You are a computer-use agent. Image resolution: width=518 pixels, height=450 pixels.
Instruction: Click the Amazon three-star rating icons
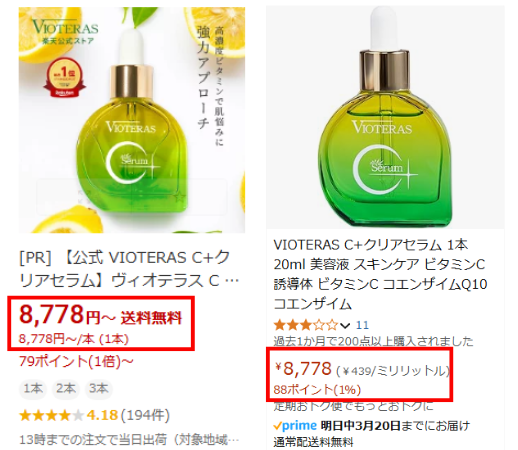click(x=306, y=325)
